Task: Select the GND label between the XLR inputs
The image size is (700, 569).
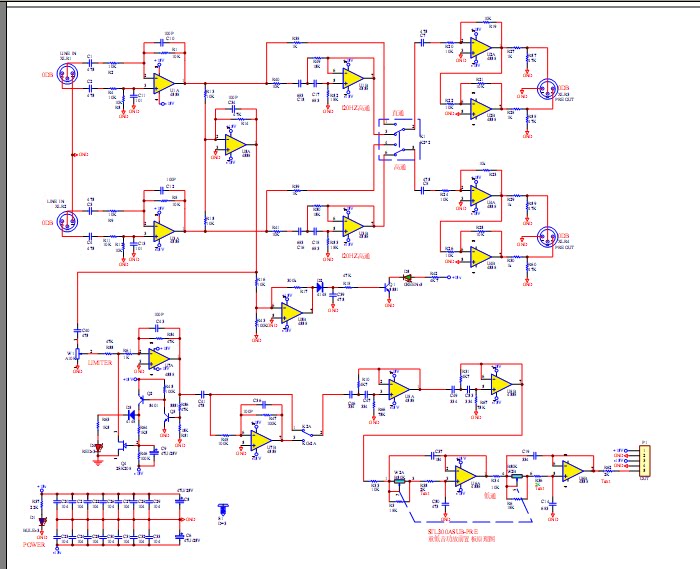Action: [83, 154]
